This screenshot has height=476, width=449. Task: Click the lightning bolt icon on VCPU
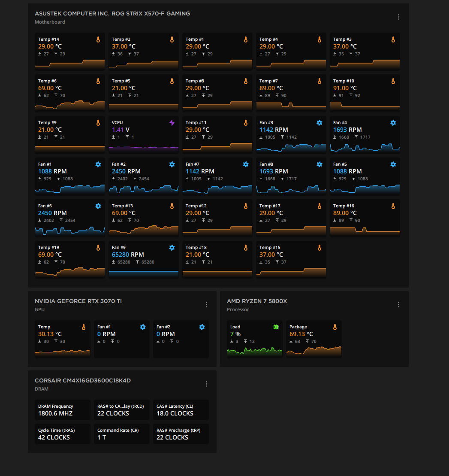click(172, 123)
